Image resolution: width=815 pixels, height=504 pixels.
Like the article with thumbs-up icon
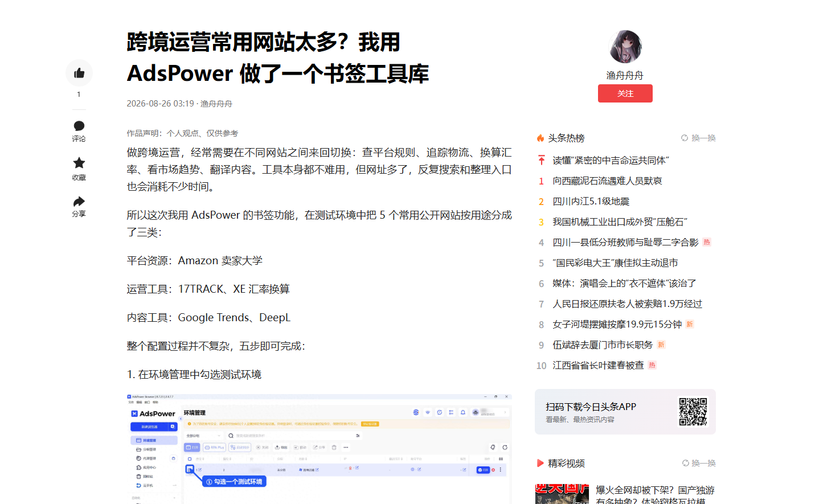point(79,73)
